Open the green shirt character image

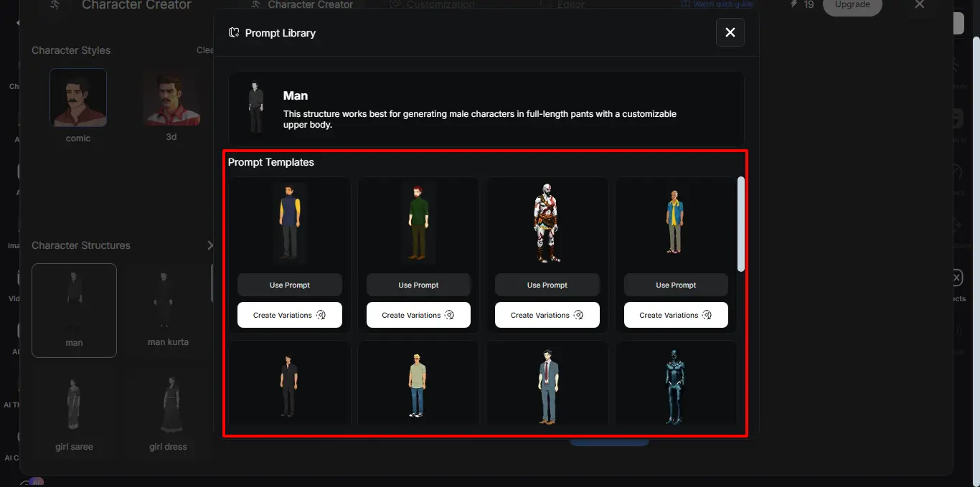pyautogui.click(x=418, y=223)
